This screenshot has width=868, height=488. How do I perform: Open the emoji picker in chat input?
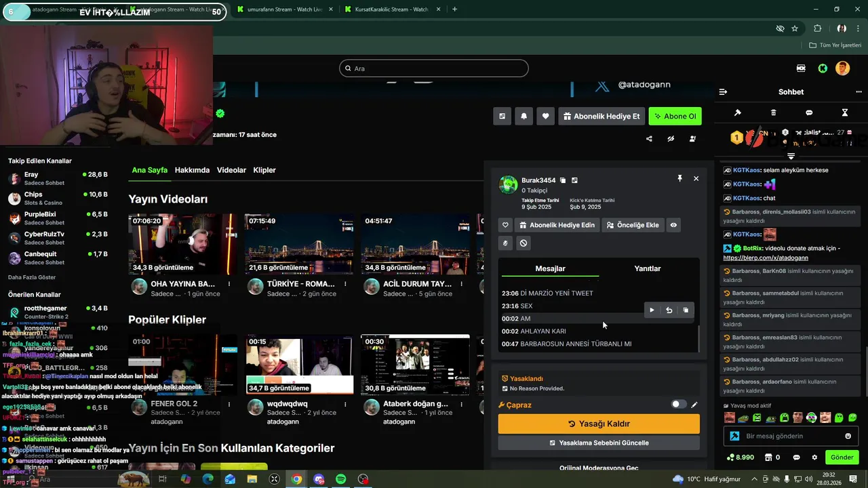point(848,436)
